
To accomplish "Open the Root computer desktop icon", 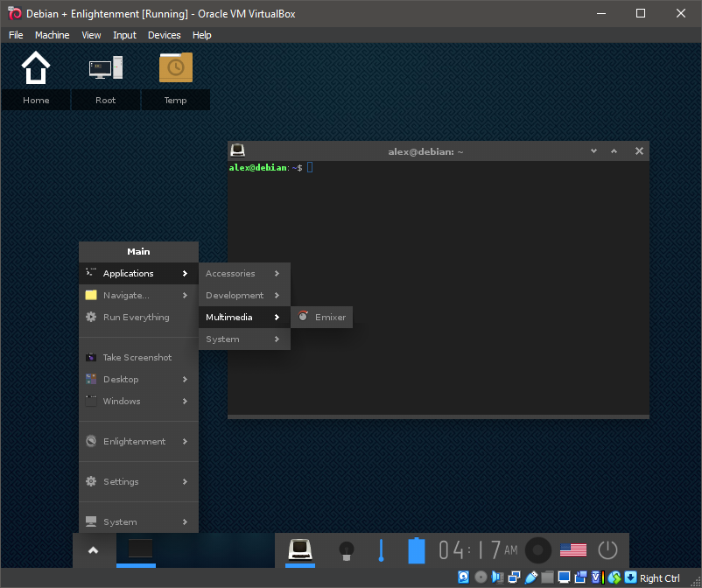I will pos(105,68).
